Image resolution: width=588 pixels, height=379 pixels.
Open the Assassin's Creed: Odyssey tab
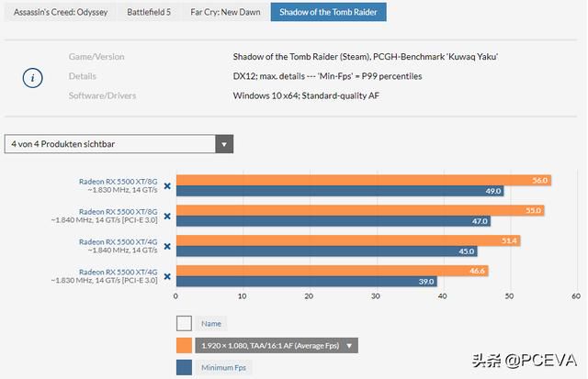pyautogui.click(x=60, y=12)
